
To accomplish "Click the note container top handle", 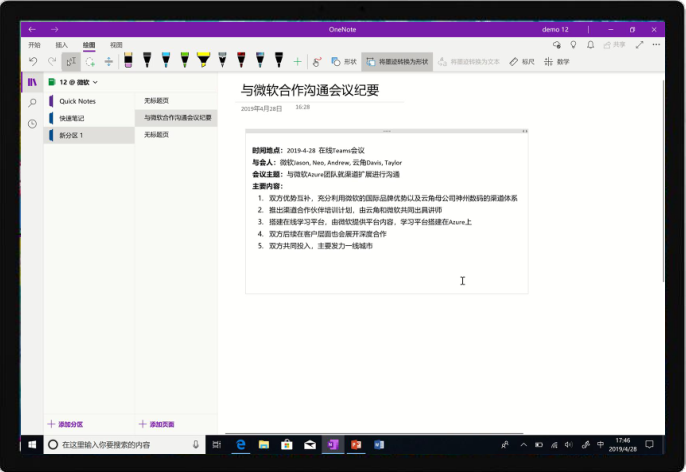I will point(387,131).
